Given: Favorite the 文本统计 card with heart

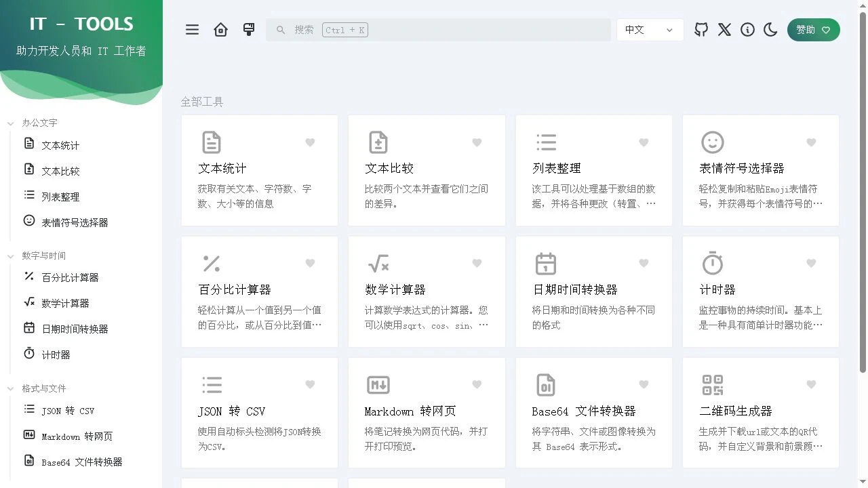Looking at the screenshot, I should 310,142.
